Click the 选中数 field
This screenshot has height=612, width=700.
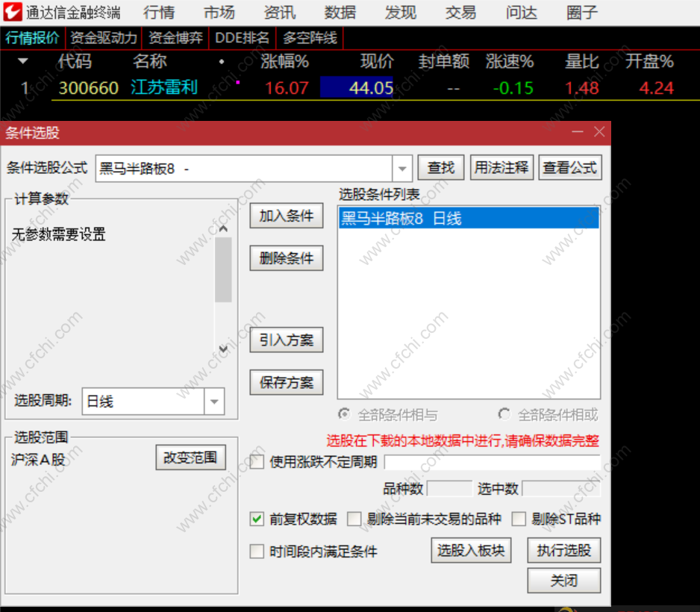[x=562, y=488]
